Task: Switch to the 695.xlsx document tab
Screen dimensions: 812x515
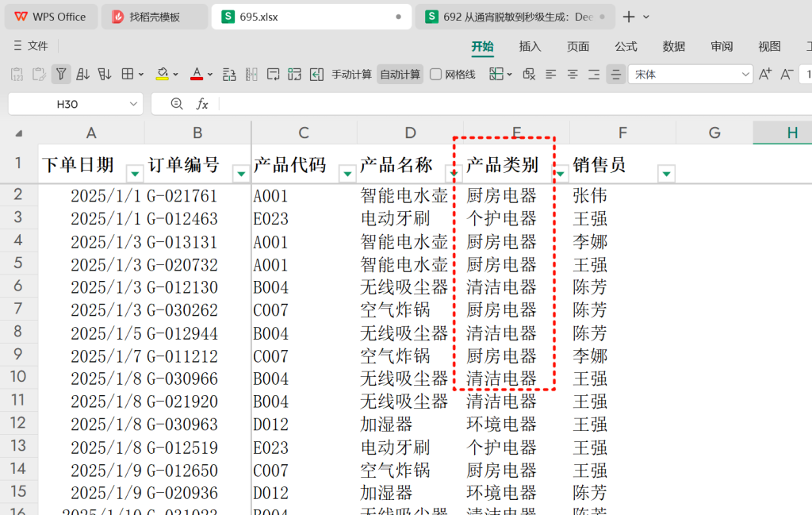Action: coord(311,17)
